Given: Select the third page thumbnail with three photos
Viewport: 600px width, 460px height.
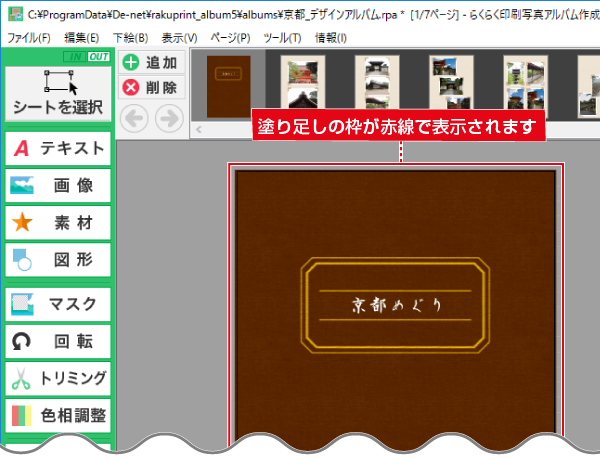Looking at the screenshot, I should 377,83.
